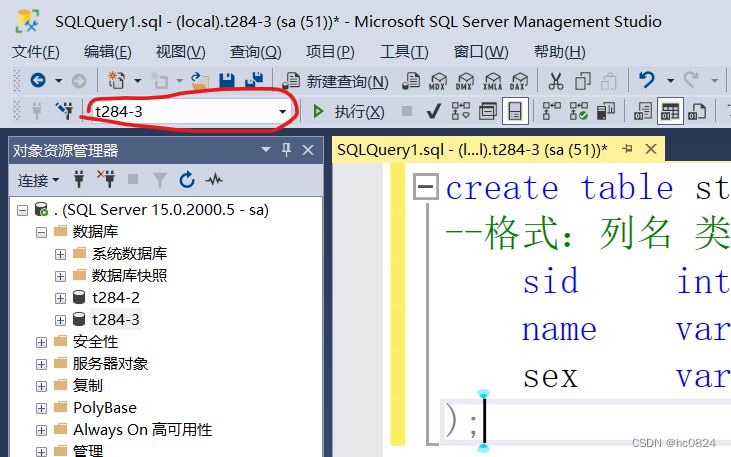This screenshot has width=731, height=457.
Task: Select the 复制 folder in the tree
Action: (x=88, y=386)
